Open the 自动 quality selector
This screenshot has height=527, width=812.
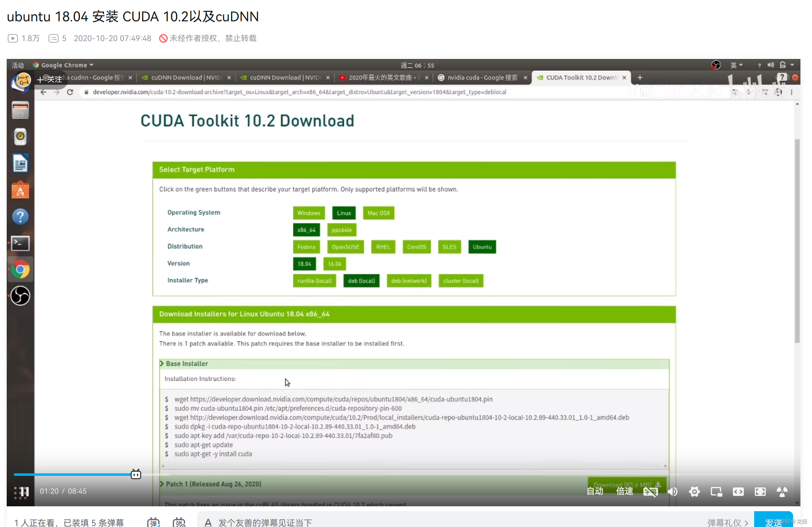coord(595,491)
